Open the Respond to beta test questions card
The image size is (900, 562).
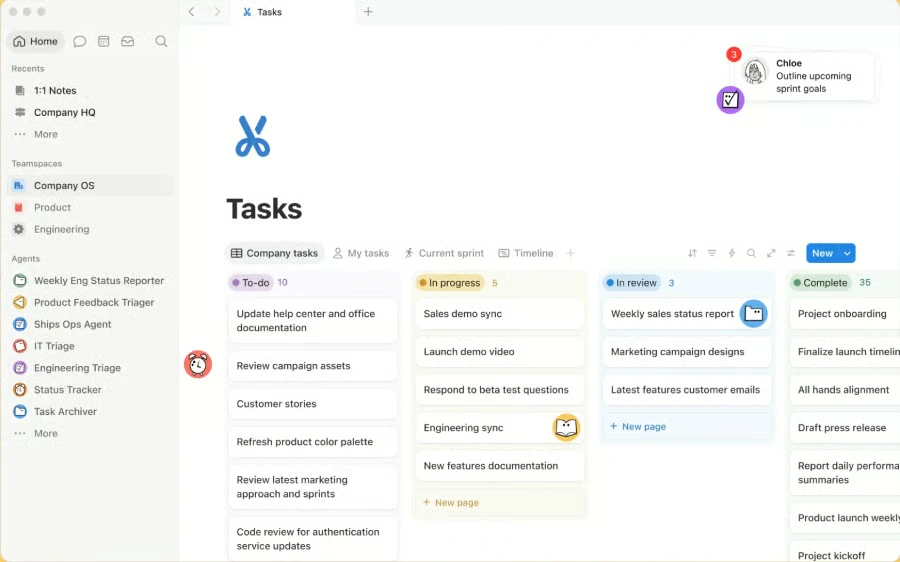click(500, 389)
